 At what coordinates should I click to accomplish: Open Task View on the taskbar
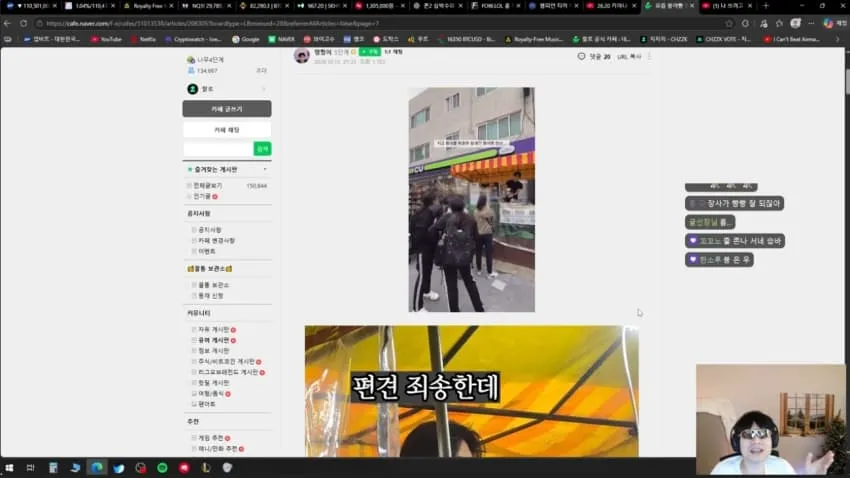30,468
